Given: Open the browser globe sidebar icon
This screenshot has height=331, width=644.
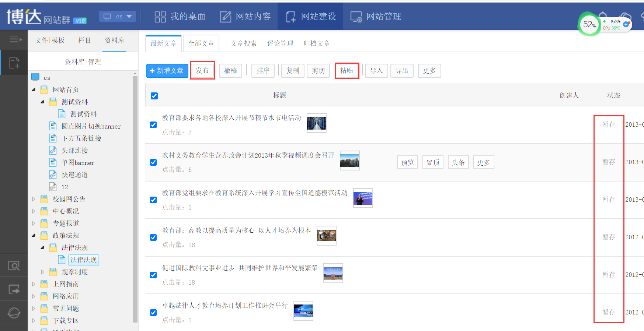Looking at the screenshot, I should (14, 313).
